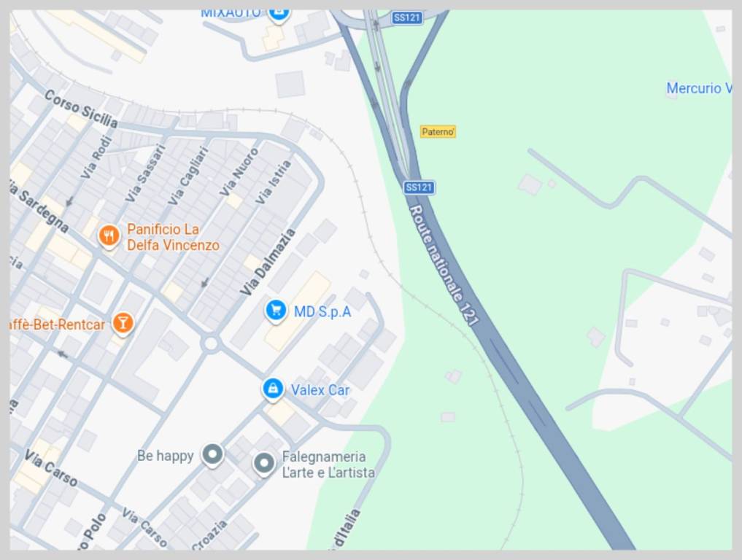Click the Corso Sicilia street label
The width and height of the screenshot is (742, 560).
point(81,109)
